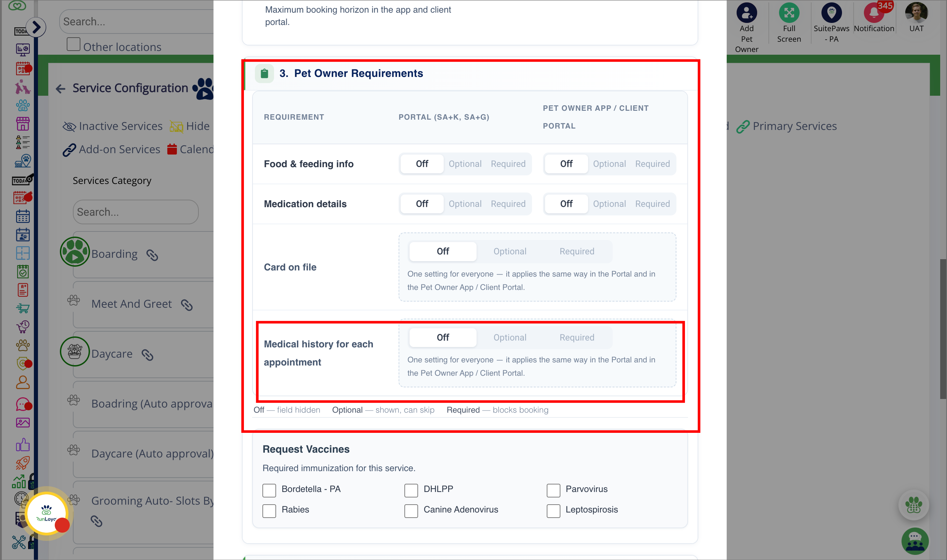Image resolution: width=947 pixels, height=560 pixels.
Task: Set Food & feeding info App to Required
Action: [x=652, y=164]
